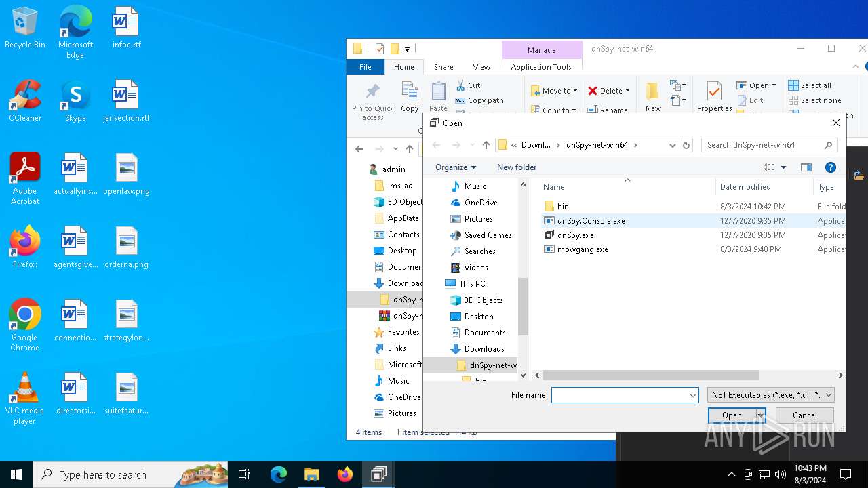Open Adobe Acrobat desktop shortcut
Image resolution: width=868 pixels, height=488 pixels.
(x=25, y=179)
